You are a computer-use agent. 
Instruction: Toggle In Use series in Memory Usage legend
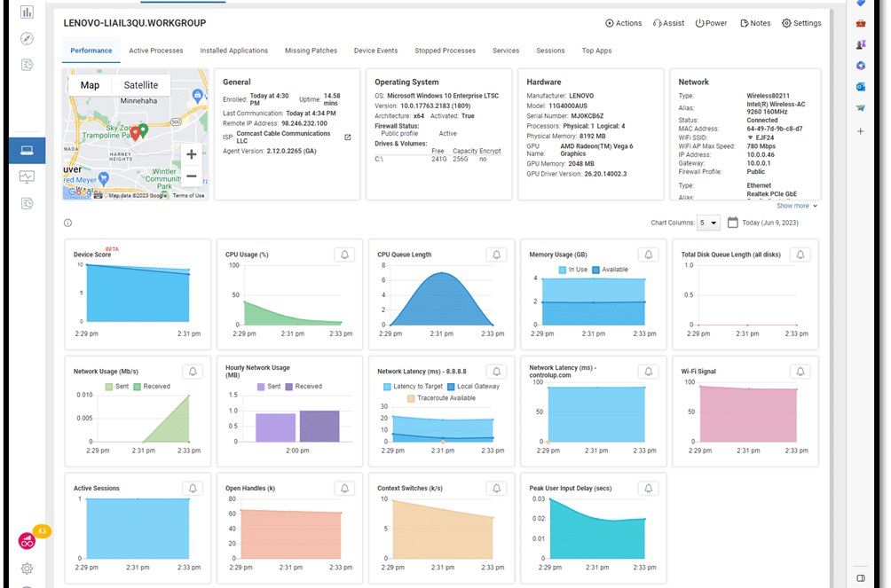(572, 270)
